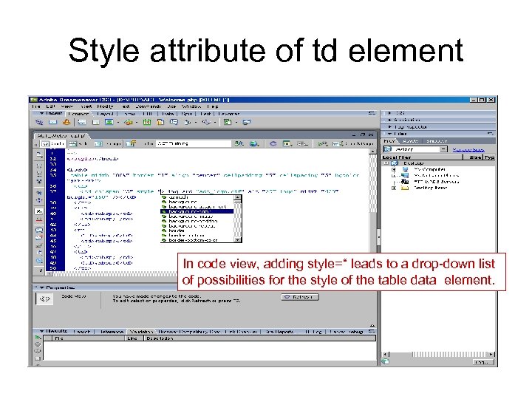
Task: Open the File menu
Action: click(35, 106)
